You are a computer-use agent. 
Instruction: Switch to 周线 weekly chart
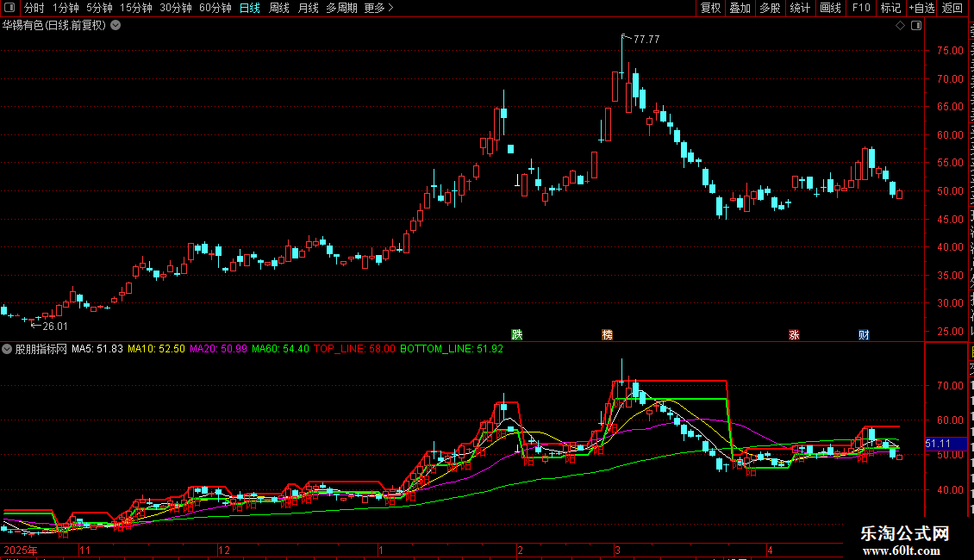pyautogui.click(x=279, y=8)
